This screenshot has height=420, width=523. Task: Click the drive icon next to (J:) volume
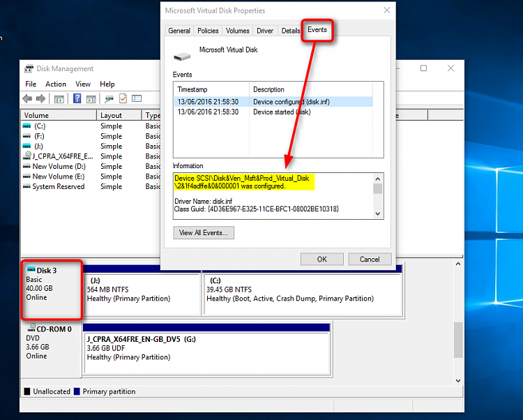(26, 146)
